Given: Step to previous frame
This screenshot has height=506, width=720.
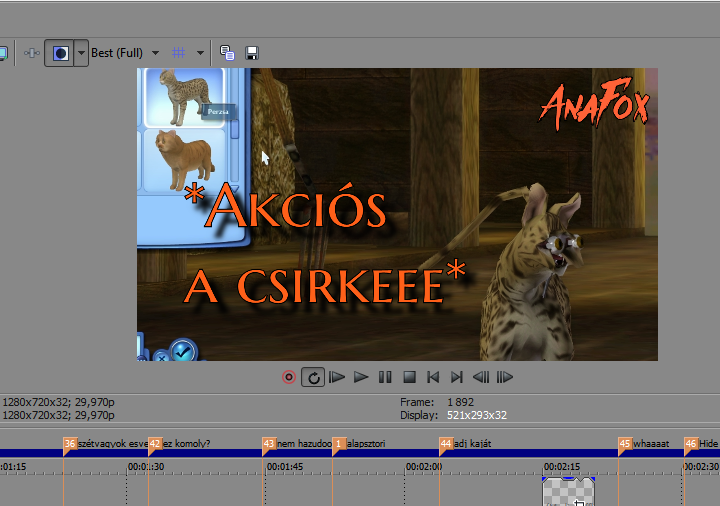Looking at the screenshot, I should tap(481, 377).
